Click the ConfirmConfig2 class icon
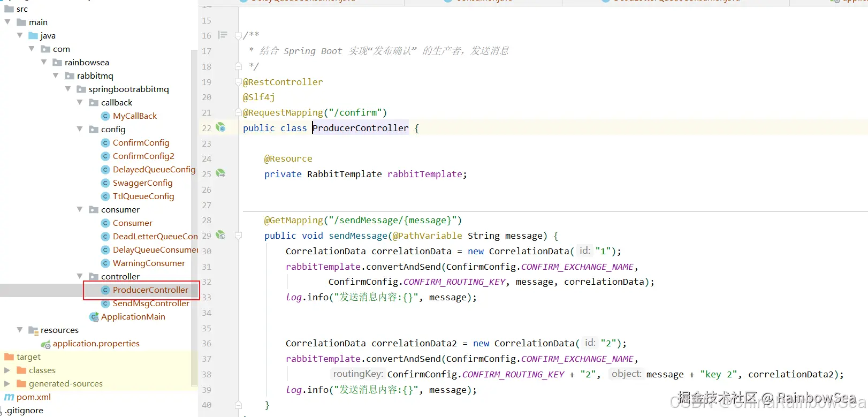This screenshot has height=417, width=868. pos(105,156)
